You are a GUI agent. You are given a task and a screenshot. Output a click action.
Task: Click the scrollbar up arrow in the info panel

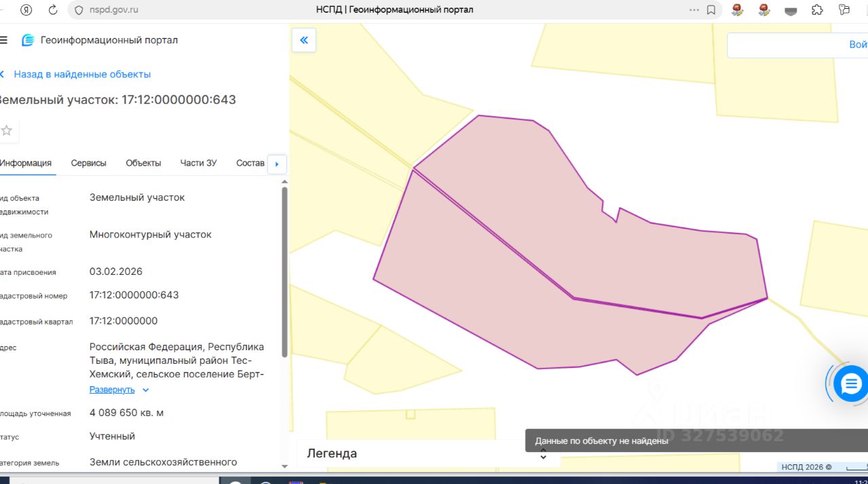[284, 181]
